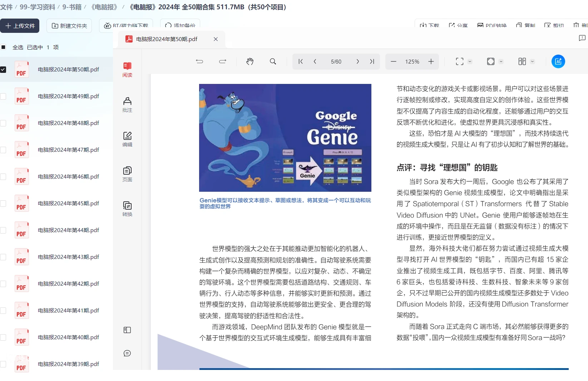Enter fullscreen mode icon
588x381 pixels.
[460, 61]
